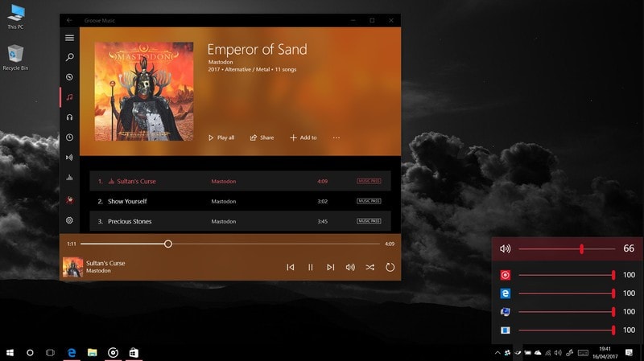Mute master volume via mixer speaker icon
The height and width of the screenshot is (361, 644).
pos(506,248)
